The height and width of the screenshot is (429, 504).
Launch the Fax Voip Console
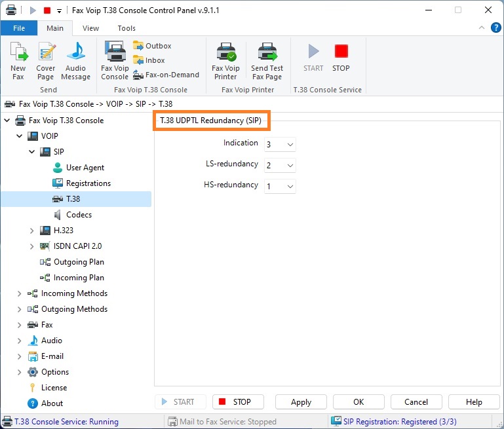[x=115, y=61]
